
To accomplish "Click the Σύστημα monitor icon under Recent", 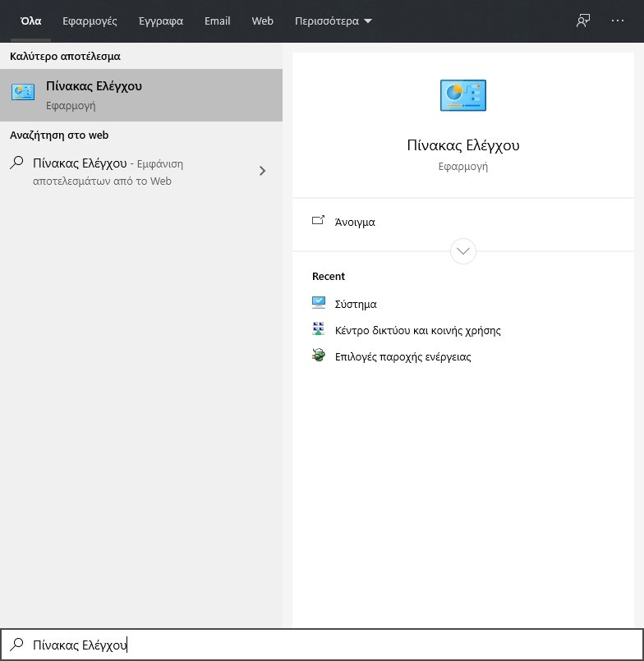I will pyautogui.click(x=319, y=303).
